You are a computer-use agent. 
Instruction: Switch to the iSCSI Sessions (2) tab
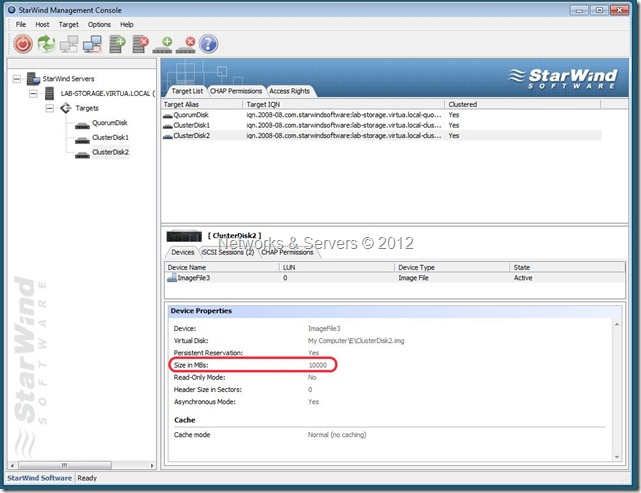[228, 252]
